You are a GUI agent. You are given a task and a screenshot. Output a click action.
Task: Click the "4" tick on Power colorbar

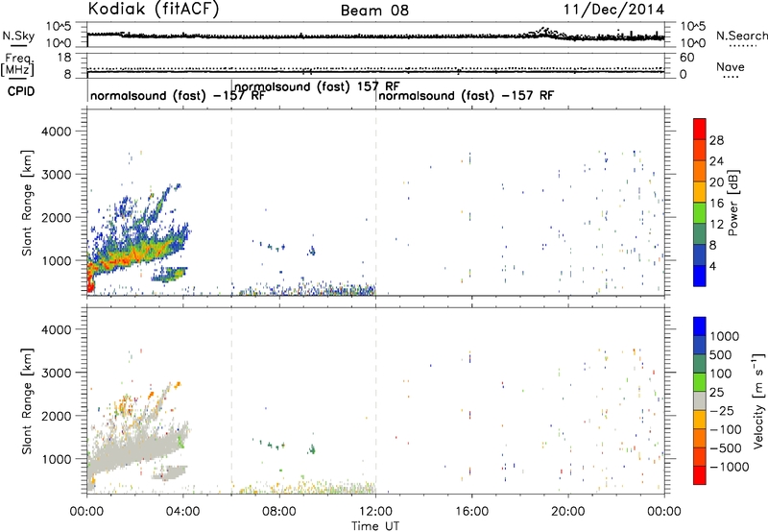tap(713, 266)
